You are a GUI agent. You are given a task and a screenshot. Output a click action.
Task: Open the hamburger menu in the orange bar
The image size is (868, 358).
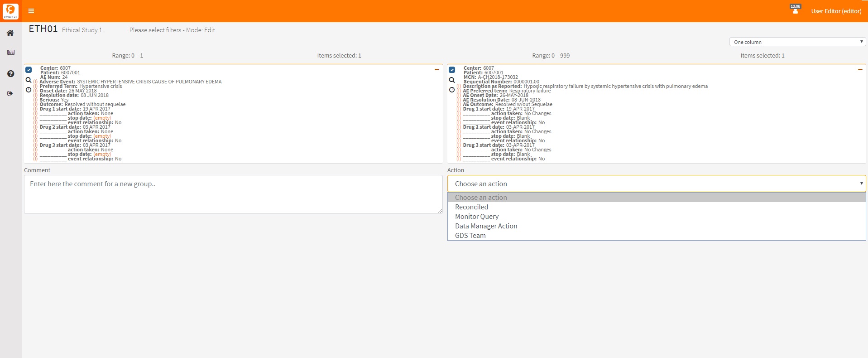[31, 11]
